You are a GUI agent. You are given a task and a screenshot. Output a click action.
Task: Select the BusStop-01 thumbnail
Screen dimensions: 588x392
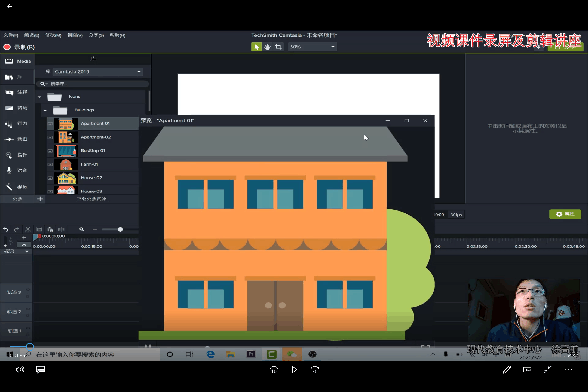[x=66, y=151]
